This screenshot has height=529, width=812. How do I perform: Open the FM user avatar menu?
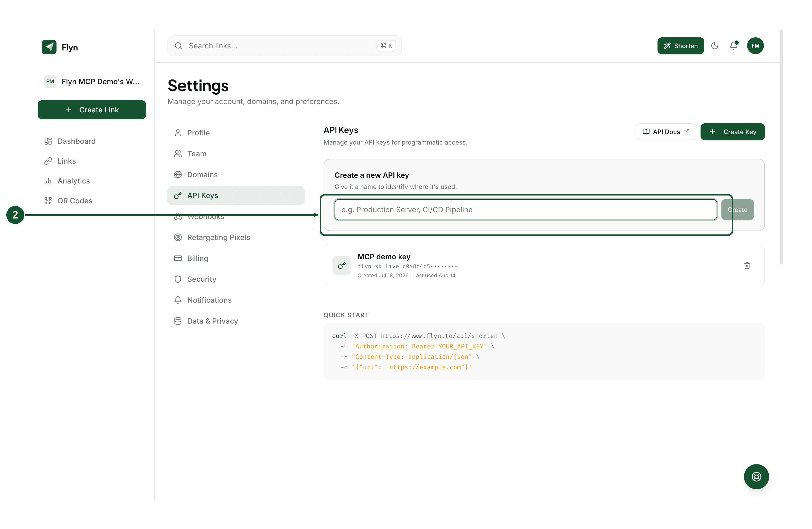[x=755, y=46]
